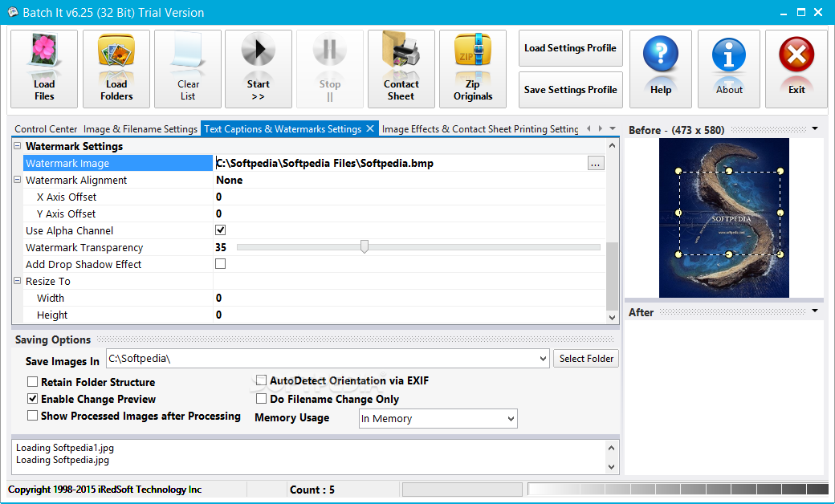Collapse the Watermark Alignment group
Screen dimensions: 835x504
click(x=17, y=180)
